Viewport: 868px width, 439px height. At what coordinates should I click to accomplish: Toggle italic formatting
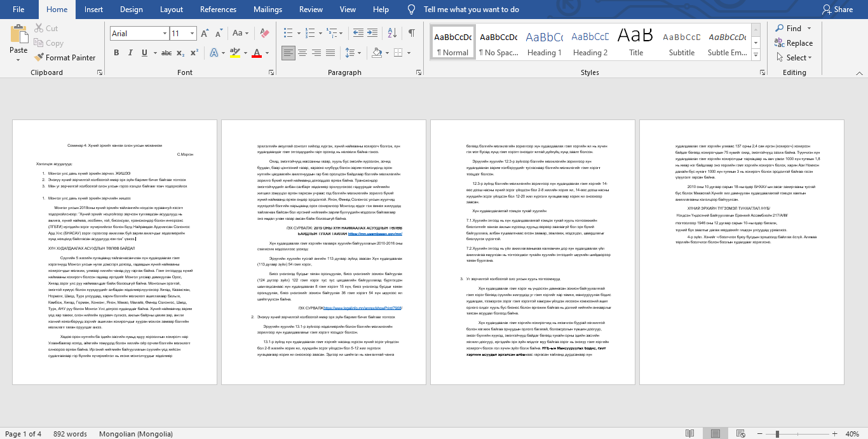[x=132, y=53]
